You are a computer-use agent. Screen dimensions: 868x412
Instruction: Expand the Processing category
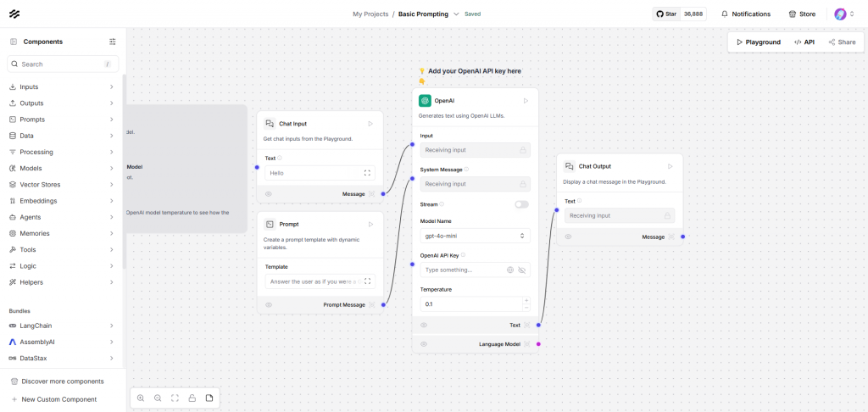(x=62, y=153)
